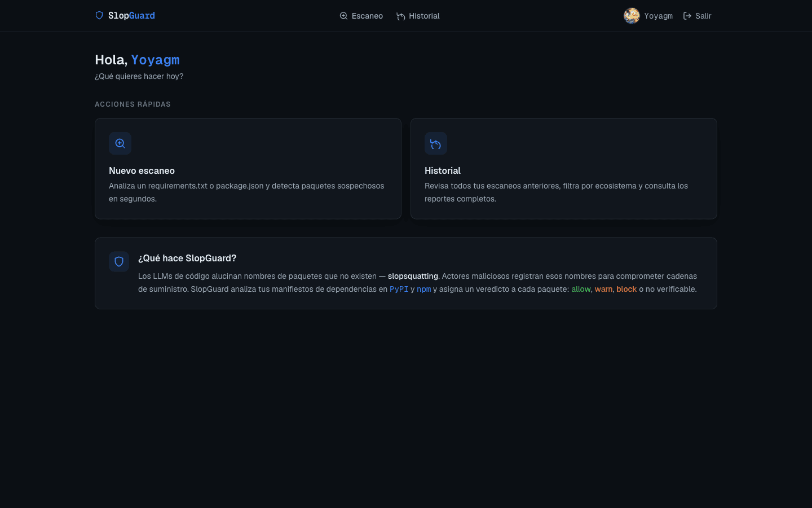Click the shield icon in info panel
The width and height of the screenshot is (812, 508).
119,261
